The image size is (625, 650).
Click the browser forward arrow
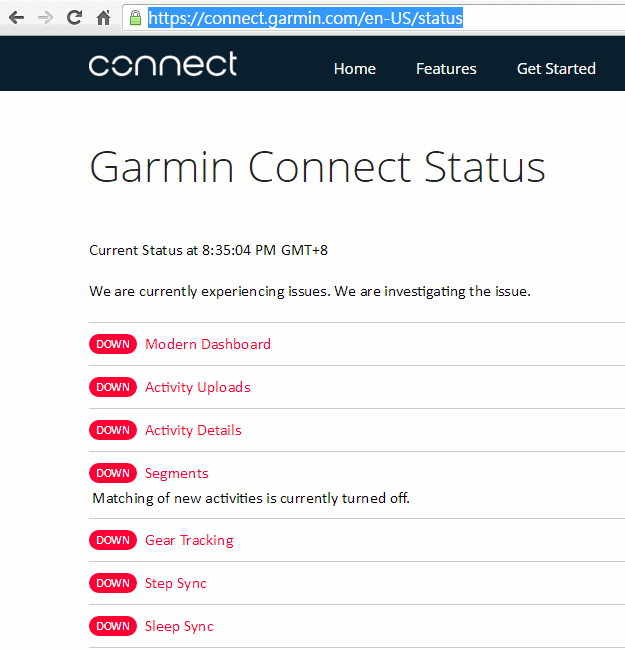45,18
